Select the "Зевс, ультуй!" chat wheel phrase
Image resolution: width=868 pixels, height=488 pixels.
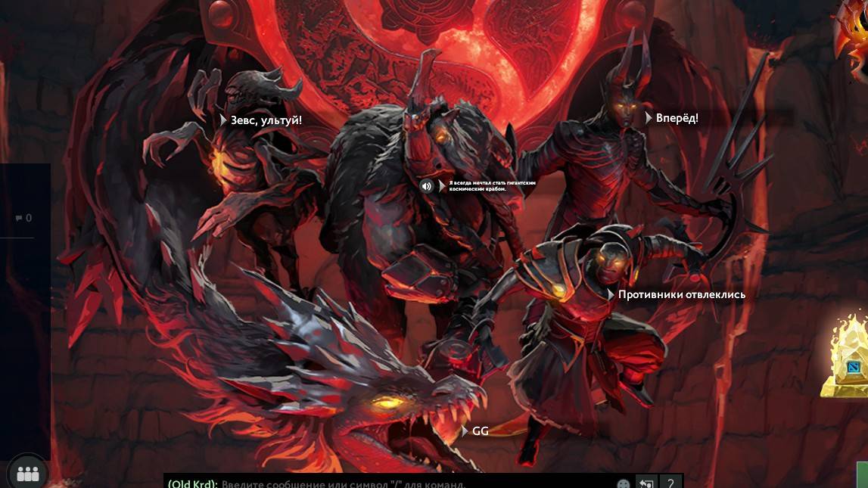click(x=266, y=120)
